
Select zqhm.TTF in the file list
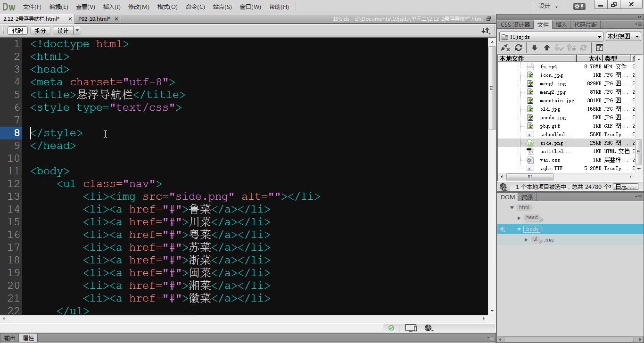pos(551,168)
